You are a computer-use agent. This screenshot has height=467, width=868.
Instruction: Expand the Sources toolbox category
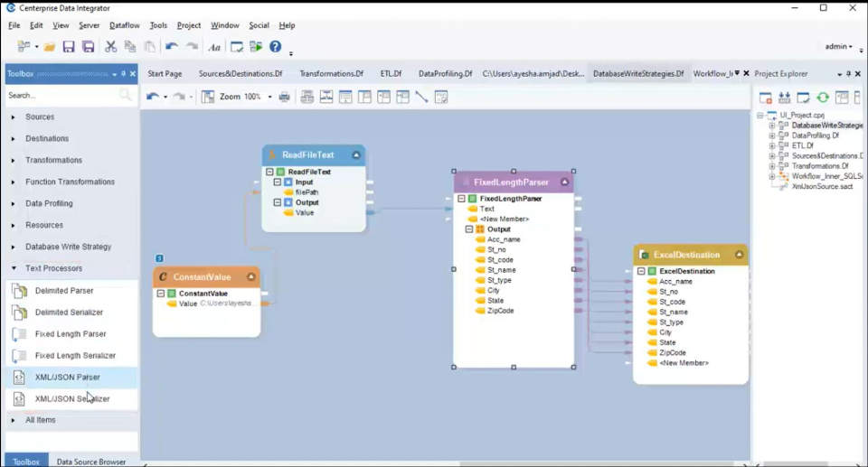14,117
